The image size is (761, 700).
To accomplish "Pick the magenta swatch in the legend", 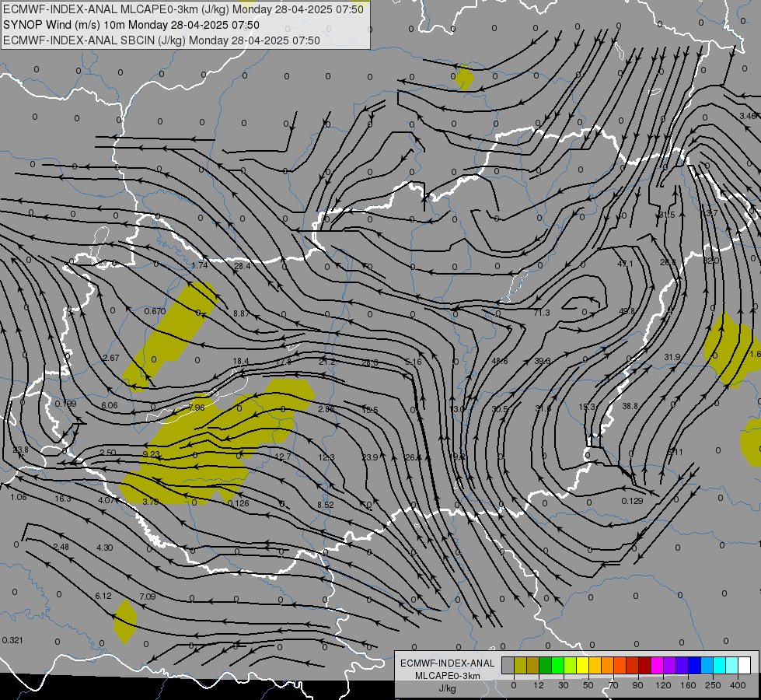I will point(657,665).
